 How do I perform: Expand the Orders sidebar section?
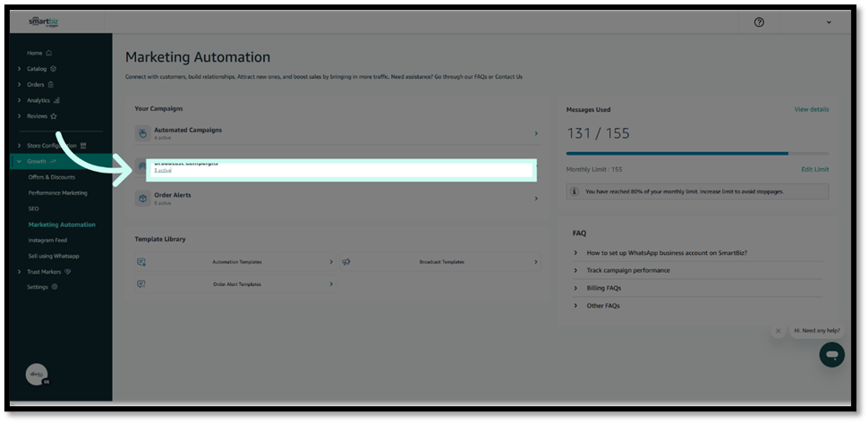point(20,85)
